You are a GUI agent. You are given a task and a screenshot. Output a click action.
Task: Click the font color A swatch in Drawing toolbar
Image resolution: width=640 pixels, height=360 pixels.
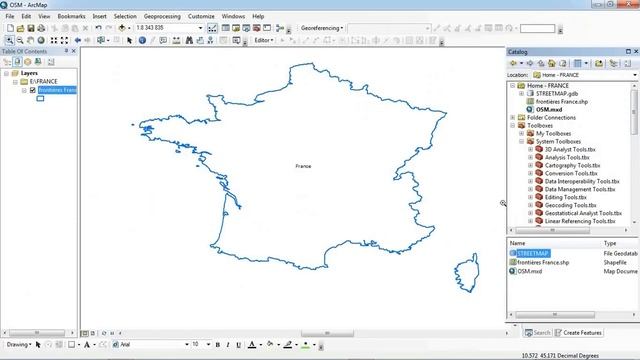pos(252,345)
